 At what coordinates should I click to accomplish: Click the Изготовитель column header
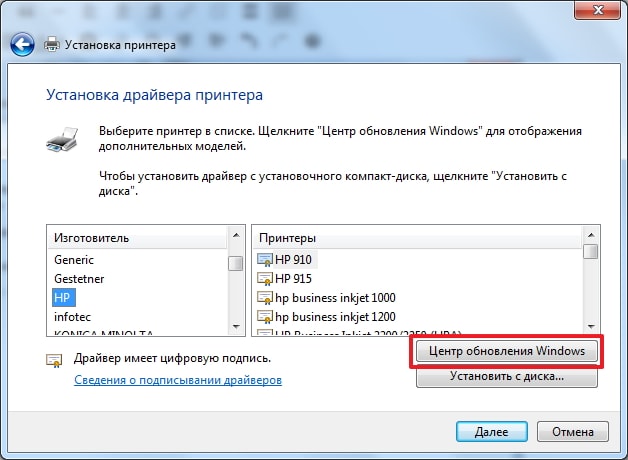(x=137, y=238)
